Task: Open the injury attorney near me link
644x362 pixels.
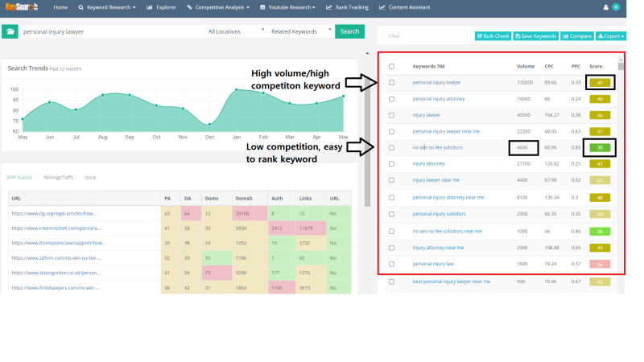Action: point(438,248)
